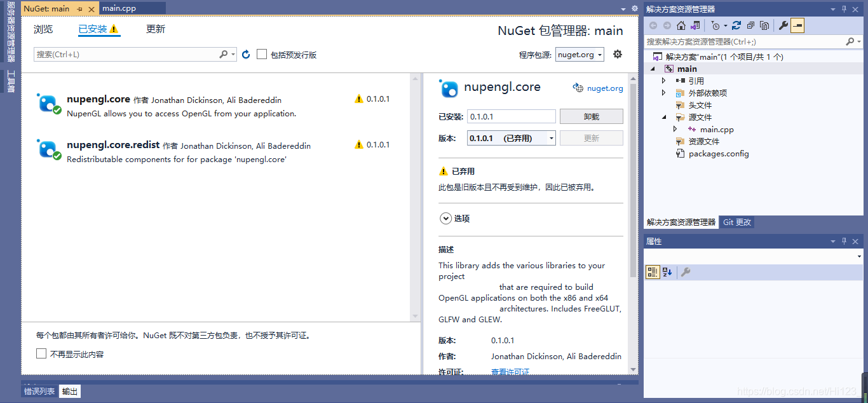This screenshot has width=868, height=403.
Task: Collapse the main project node in Solution Explorer
Action: tap(653, 69)
